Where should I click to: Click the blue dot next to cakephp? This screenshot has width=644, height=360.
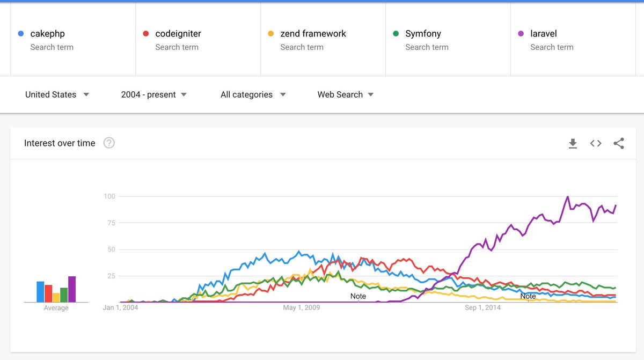pyautogui.click(x=20, y=34)
